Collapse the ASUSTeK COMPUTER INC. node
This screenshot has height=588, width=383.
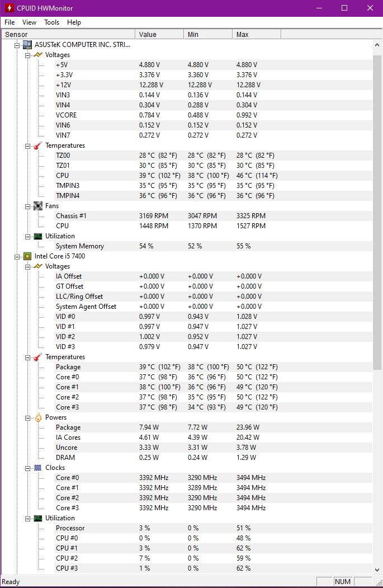click(x=17, y=45)
